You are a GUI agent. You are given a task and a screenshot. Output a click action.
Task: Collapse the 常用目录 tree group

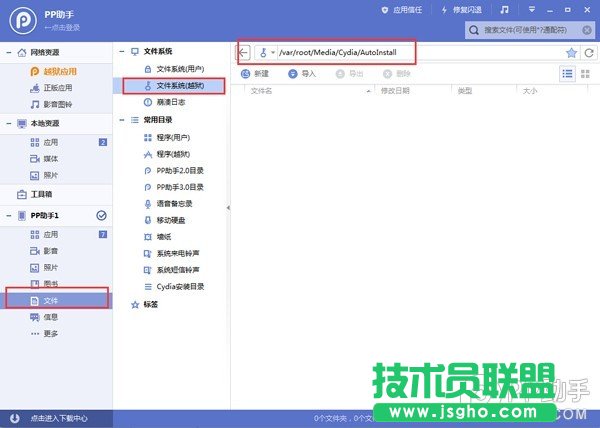122,120
